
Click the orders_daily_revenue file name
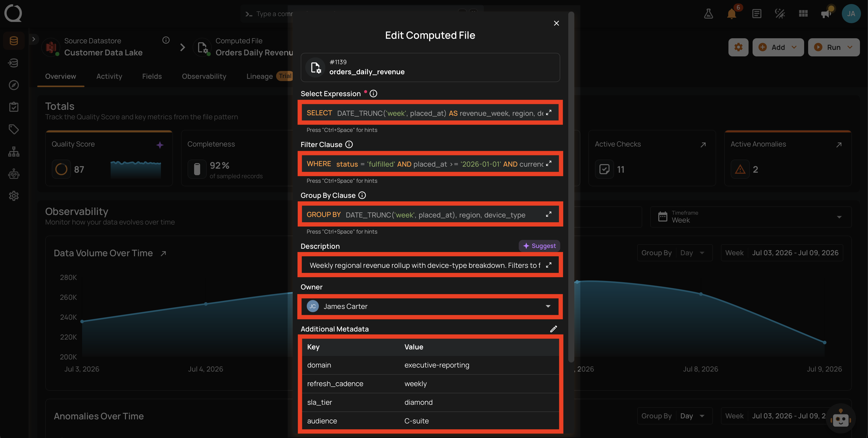(x=367, y=72)
